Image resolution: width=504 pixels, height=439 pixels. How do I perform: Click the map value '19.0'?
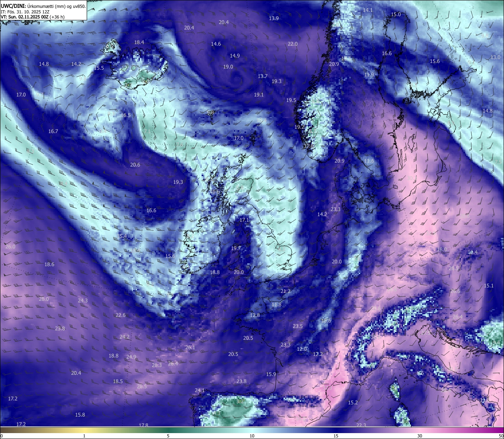(228, 67)
